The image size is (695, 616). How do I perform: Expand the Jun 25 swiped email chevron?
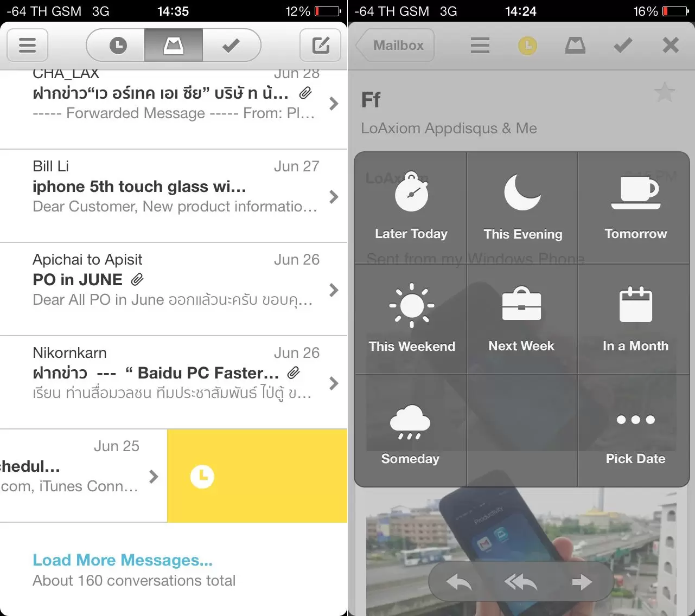pos(154,477)
